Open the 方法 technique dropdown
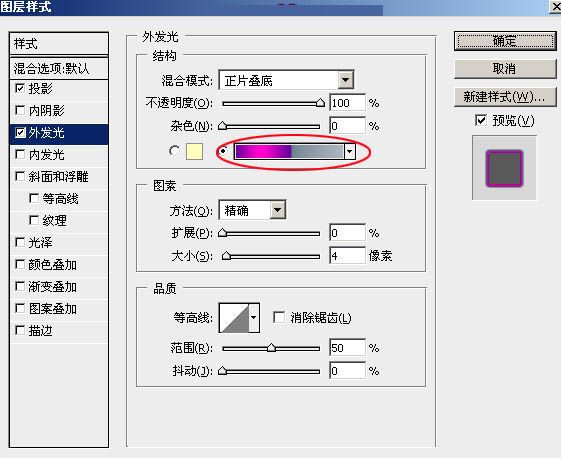Viewport: 561px width, 458px height. [x=278, y=210]
